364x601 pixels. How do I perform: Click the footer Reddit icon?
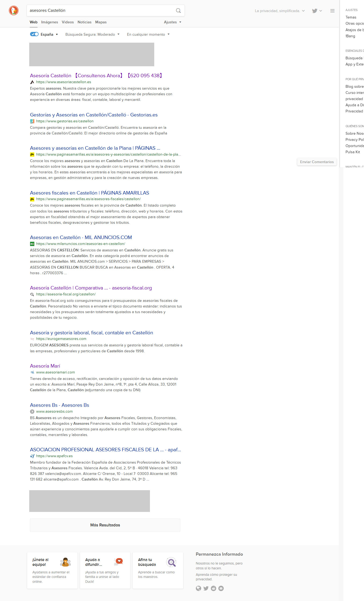point(214,588)
